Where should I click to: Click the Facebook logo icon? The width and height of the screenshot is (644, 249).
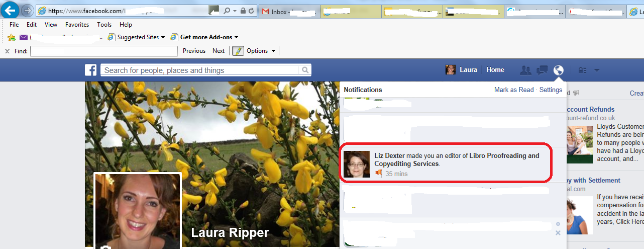tap(90, 70)
